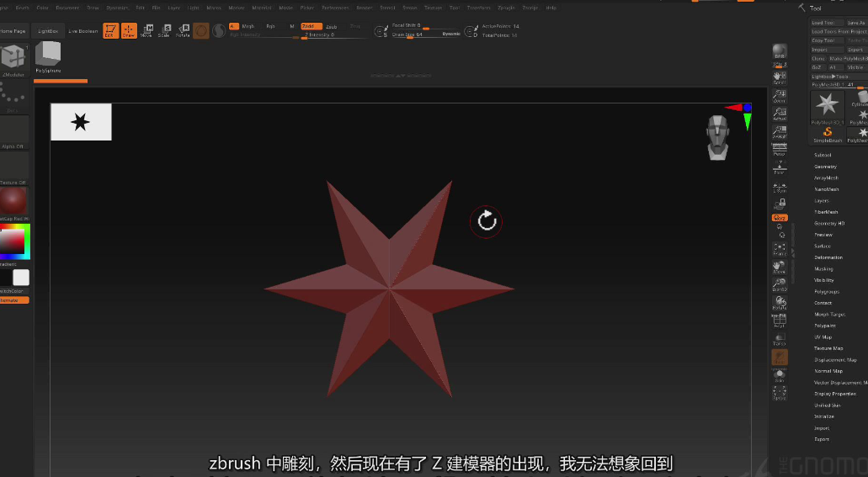Adjust the Z Intensity slider

click(x=333, y=34)
